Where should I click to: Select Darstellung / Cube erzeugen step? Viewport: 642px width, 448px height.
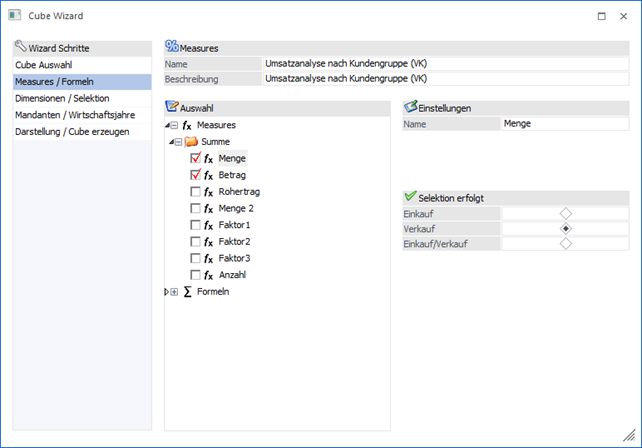[x=72, y=131]
